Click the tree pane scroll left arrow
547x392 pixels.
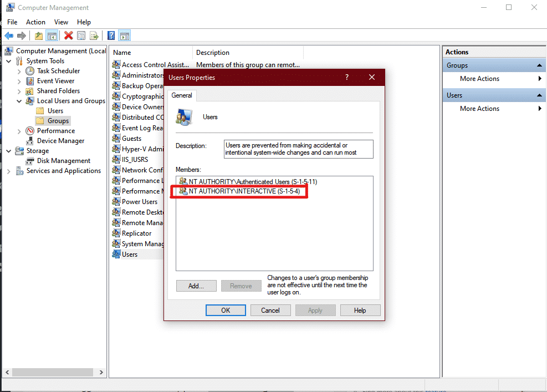click(x=7, y=373)
